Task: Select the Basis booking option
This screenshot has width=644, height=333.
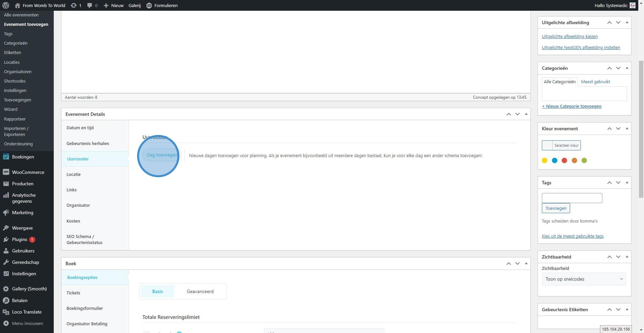Action: (x=158, y=291)
